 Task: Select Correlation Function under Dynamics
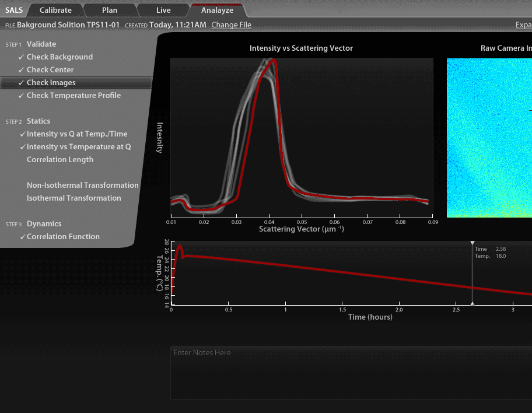pos(63,236)
